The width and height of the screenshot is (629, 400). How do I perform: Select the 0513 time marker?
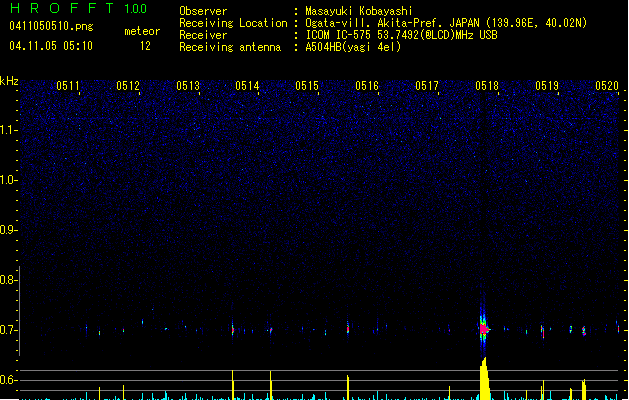click(x=188, y=87)
